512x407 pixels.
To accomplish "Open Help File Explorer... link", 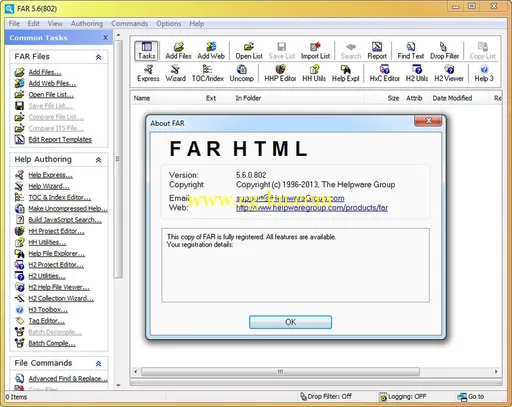I will (57, 254).
